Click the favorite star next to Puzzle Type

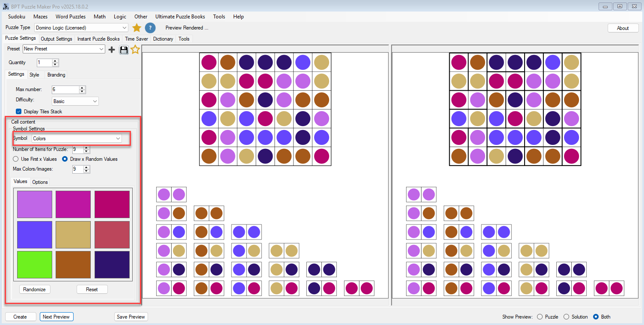tap(136, 27)
